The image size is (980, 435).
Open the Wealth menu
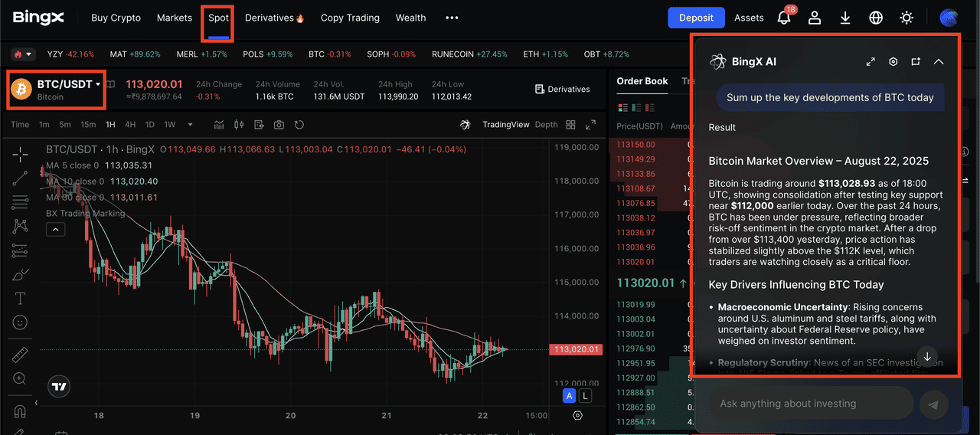pyautogui.click(x=410, y=18)
